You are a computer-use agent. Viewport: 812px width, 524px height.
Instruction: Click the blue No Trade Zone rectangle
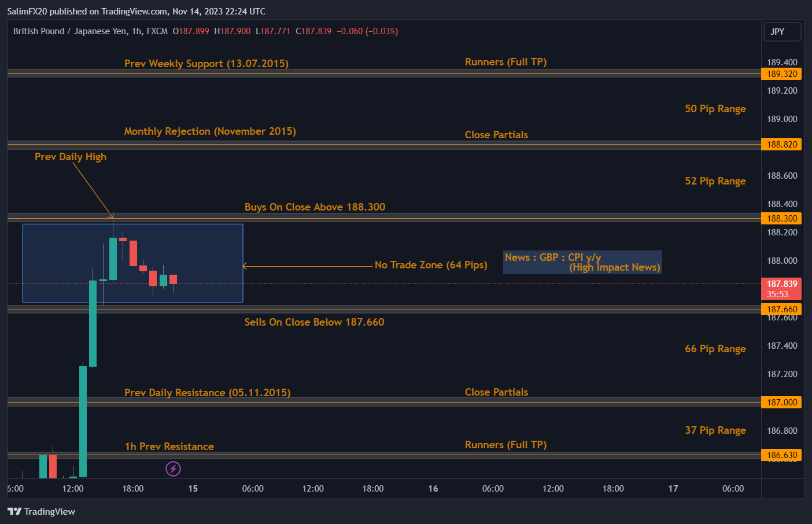(132, 263)
